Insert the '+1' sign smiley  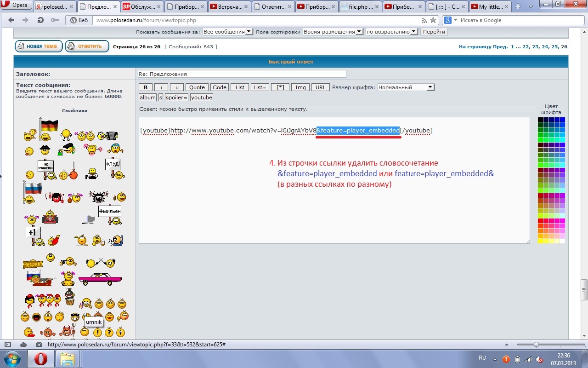click(34, 236)
